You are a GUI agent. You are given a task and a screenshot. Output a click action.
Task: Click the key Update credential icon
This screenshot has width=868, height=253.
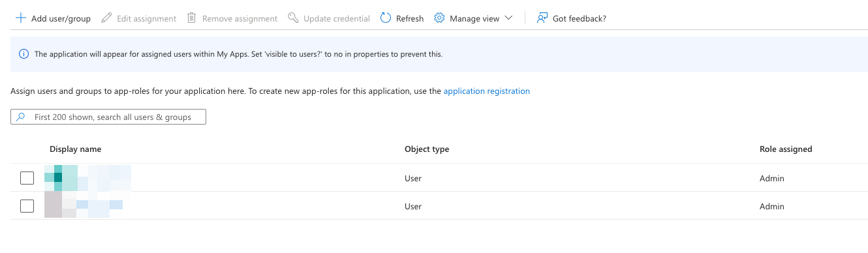pyautogui.click(x=293, y=18)
